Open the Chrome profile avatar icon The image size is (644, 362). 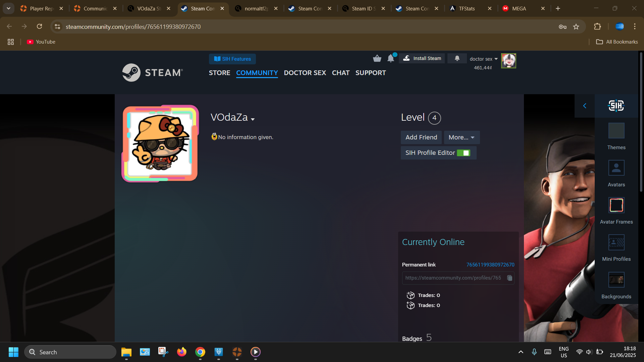click(620, 26)
